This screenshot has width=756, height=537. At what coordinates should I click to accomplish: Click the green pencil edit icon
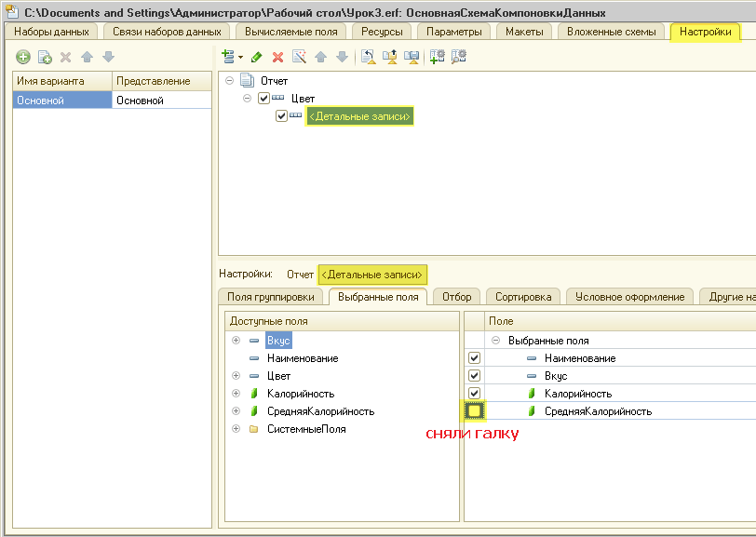coord(257,57)
